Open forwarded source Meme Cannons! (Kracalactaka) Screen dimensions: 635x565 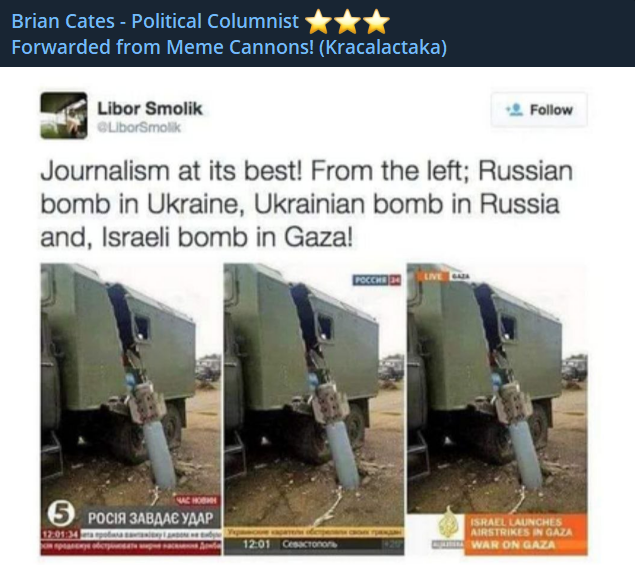(229, 47)
